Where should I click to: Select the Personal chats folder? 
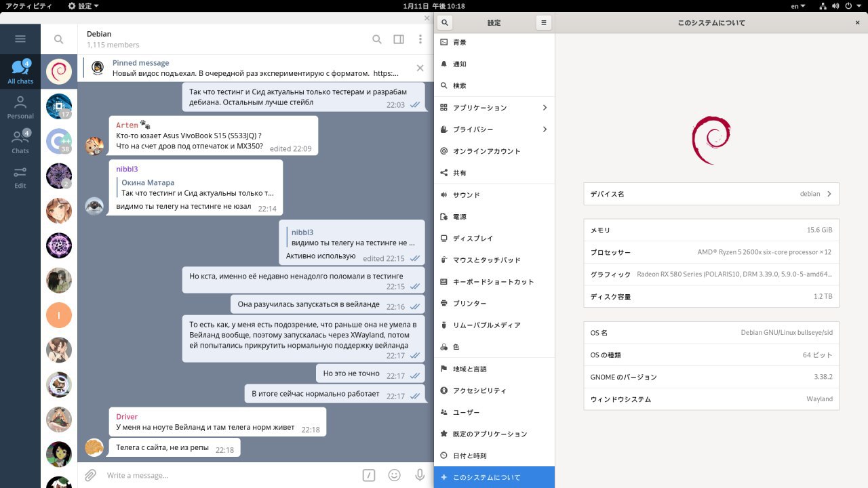click(x=20, y=107)
